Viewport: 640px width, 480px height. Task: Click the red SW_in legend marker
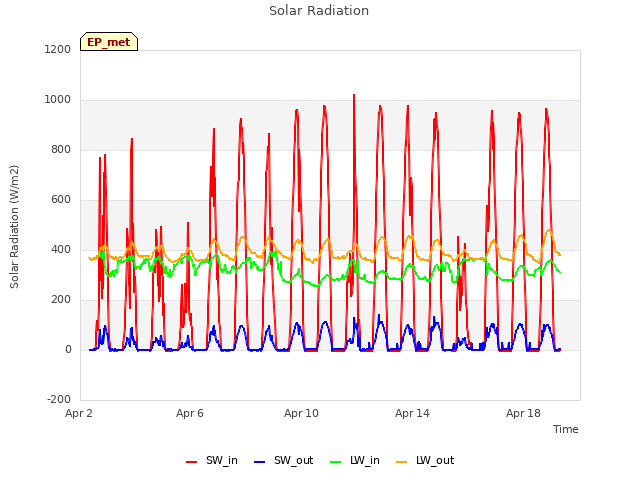[191, 462]
